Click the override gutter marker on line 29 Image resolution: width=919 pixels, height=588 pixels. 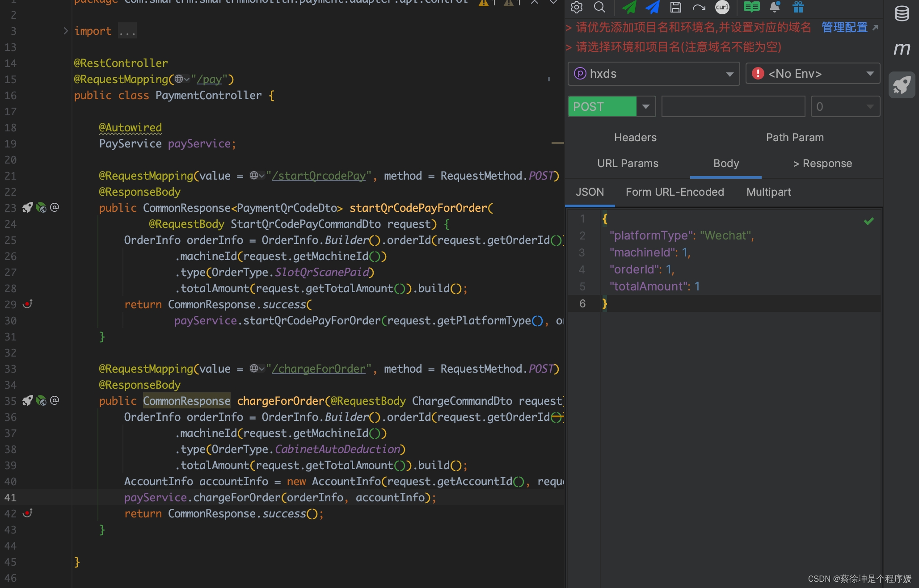(x=28, y=304)
